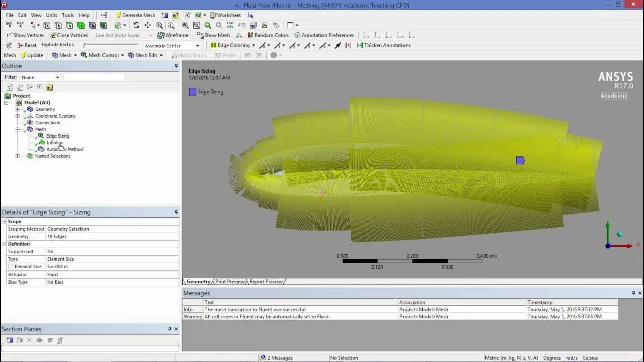Click the Element Size value 5.e-004 m
This screenshot has width=644, height=362.
click(x=112, y=267)
